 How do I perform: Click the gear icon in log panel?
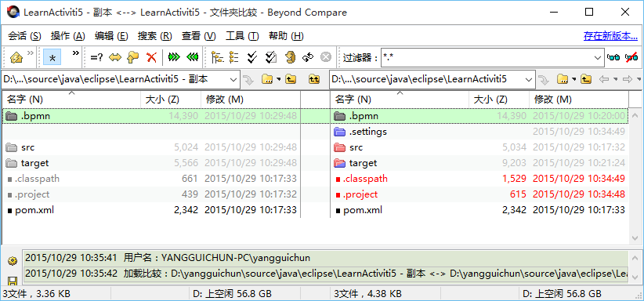coord(13,261)
